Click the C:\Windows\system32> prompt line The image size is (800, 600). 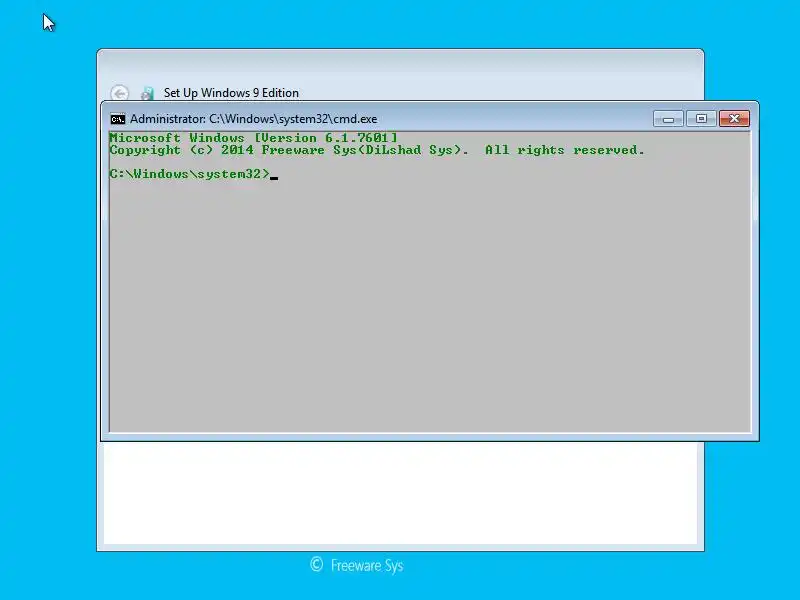193,174
